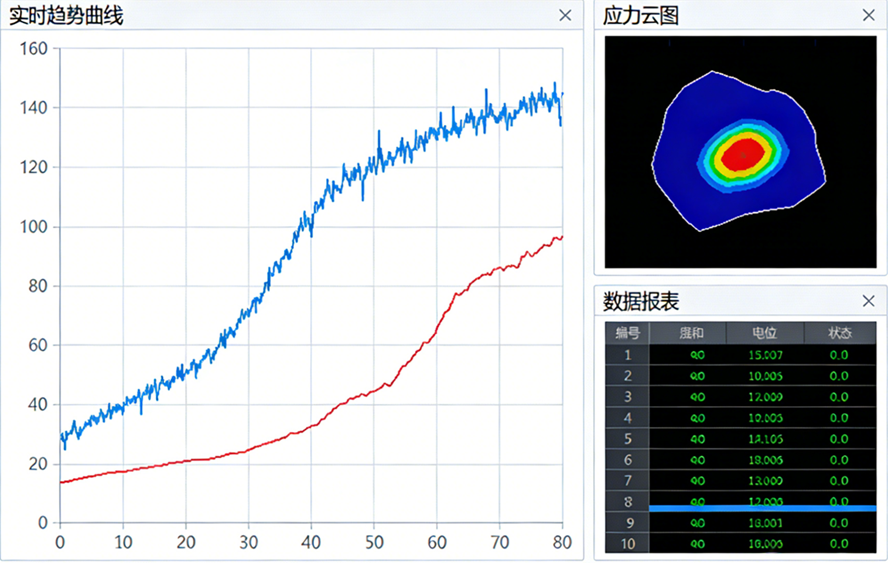Select the second column header in table
Viewport: 888px width, 563px height.
coord(691,333)
